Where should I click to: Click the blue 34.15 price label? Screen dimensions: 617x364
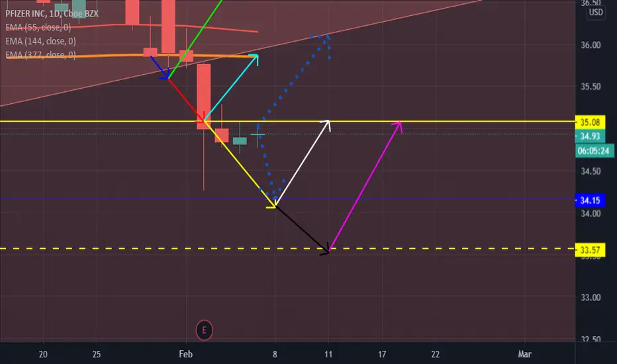point(590,201)
